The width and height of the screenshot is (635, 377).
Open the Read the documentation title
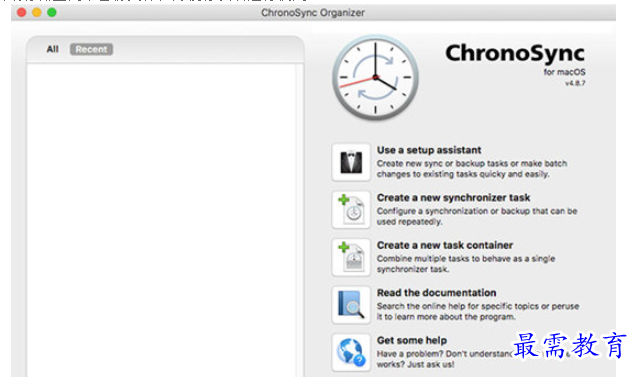tap(436, 292)
